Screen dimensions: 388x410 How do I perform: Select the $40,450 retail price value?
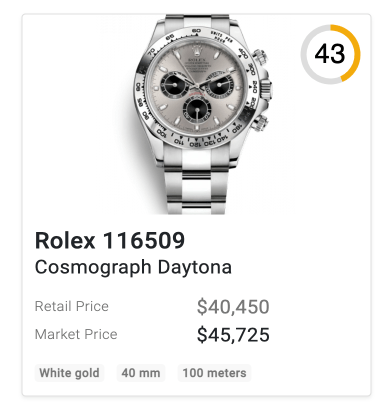(x=233, y=307)
